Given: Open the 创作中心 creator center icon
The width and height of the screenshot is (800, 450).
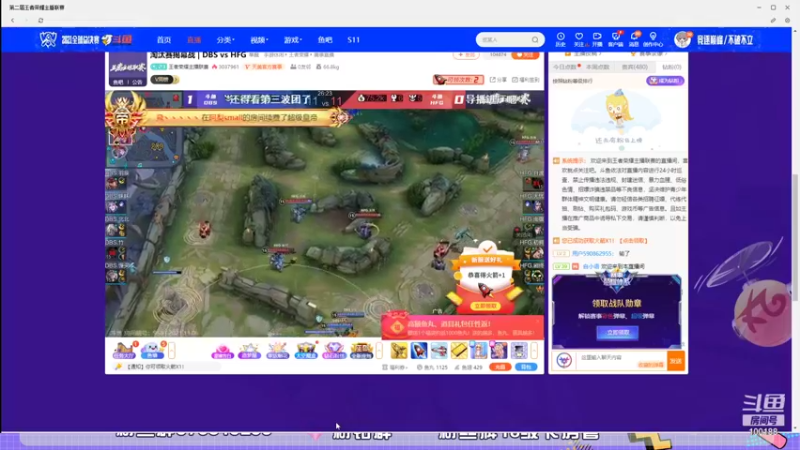Looking at the screenshot, I should point(653,39).
